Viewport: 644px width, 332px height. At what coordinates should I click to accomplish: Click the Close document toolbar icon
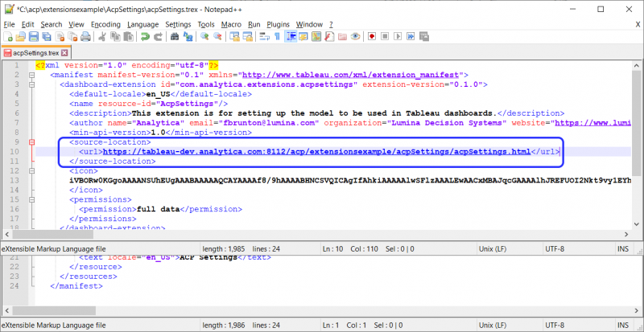pyautogui.click(x=60, y=37)
